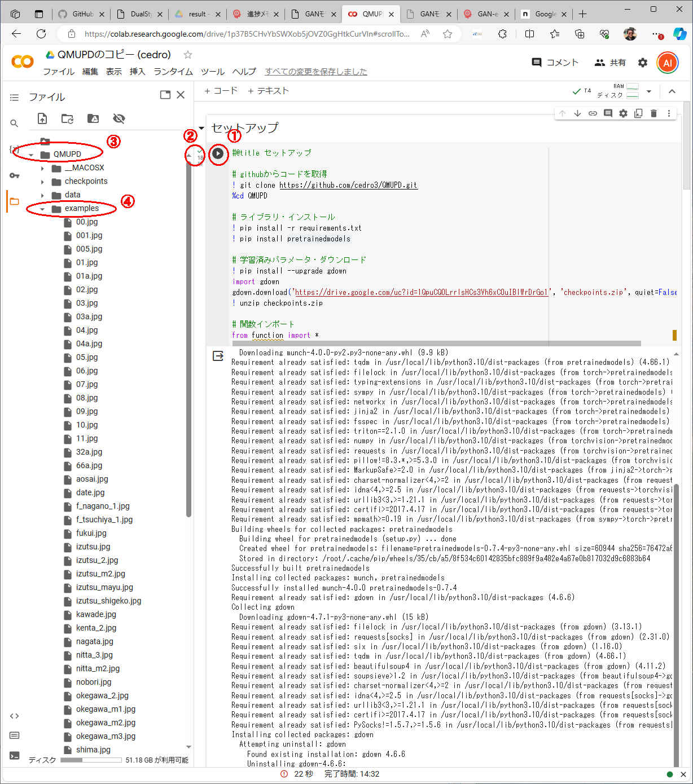Open the ランタイム menu

173,72
